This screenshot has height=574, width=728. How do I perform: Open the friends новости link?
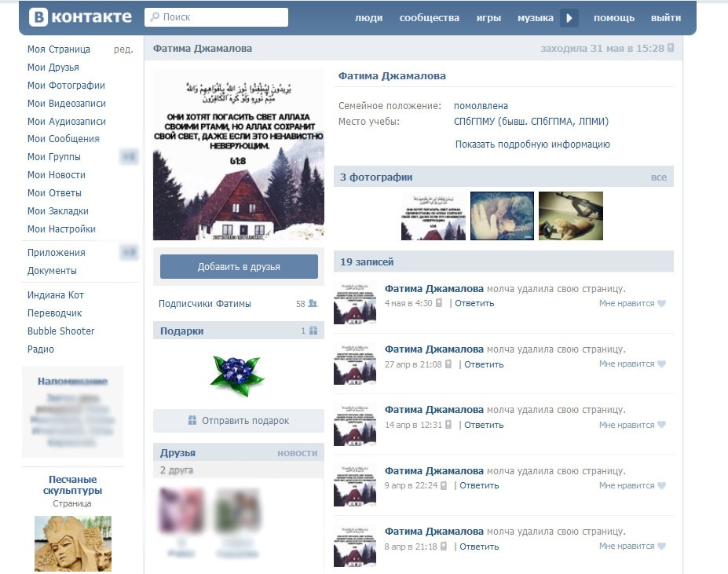pos(297,453)
